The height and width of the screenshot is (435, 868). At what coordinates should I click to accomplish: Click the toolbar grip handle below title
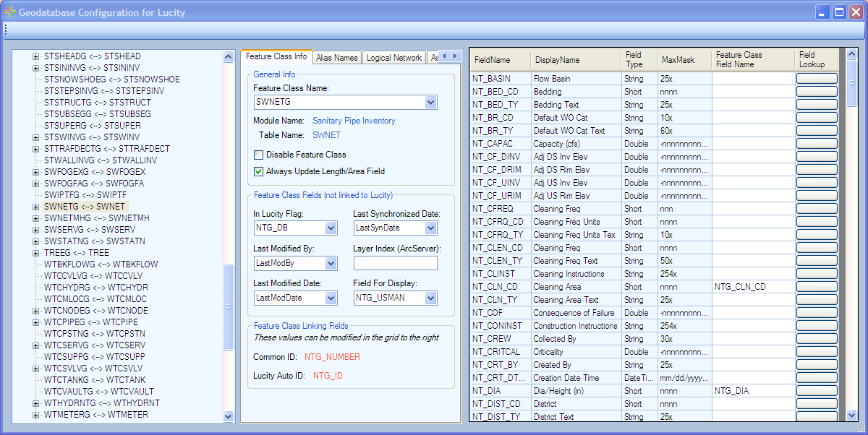[5, 30]
